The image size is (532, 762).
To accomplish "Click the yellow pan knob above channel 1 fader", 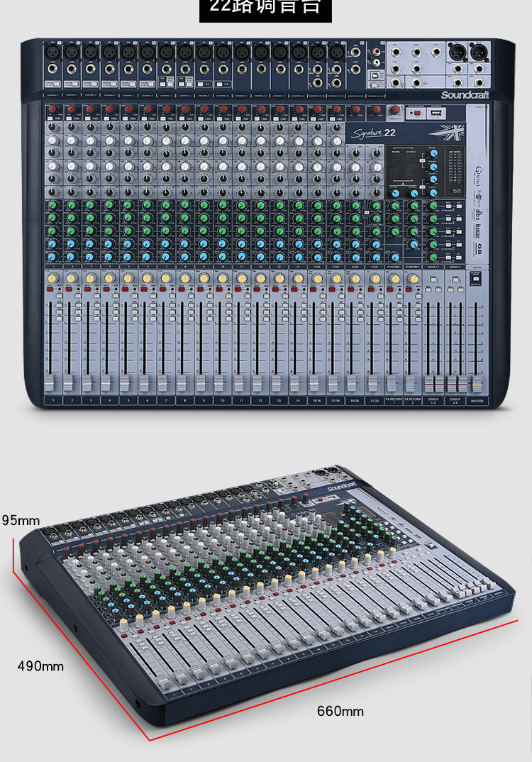I will pyautogui.click(x=52, y=277).
